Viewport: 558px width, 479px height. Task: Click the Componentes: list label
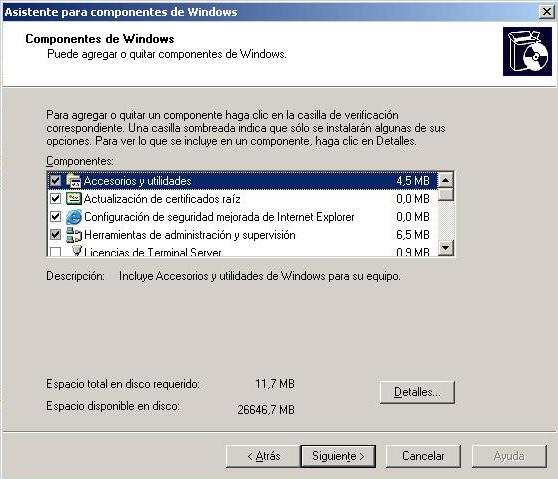coord(80,161)
